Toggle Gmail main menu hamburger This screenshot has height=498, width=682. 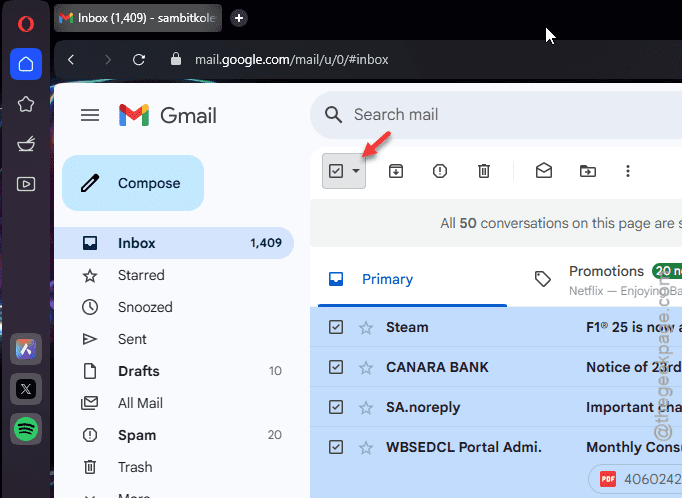coord(90,115)
